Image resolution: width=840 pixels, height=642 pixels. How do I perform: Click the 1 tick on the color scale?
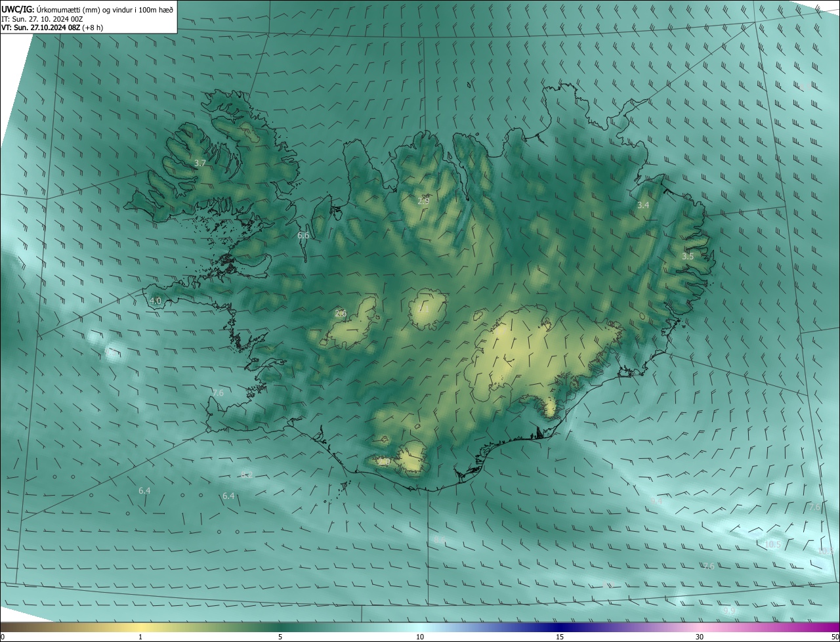click(x=140, y=637)
